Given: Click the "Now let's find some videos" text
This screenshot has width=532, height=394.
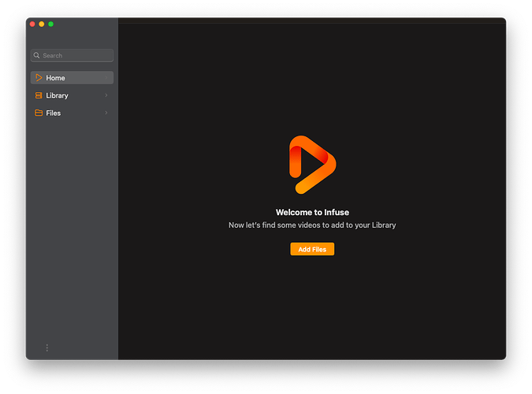Looking at the screenshot, I should click(312, 225).
